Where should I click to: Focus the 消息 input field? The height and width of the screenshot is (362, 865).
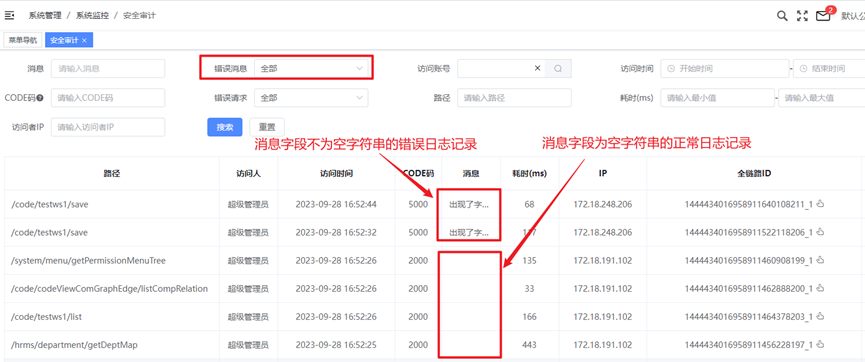pyautogui.click(x=108, y=68)
